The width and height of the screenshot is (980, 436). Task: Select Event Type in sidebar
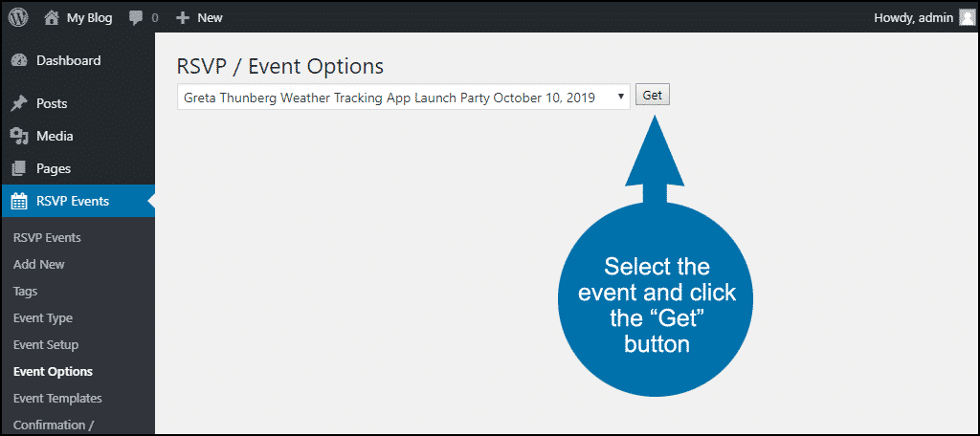point(42,318)
